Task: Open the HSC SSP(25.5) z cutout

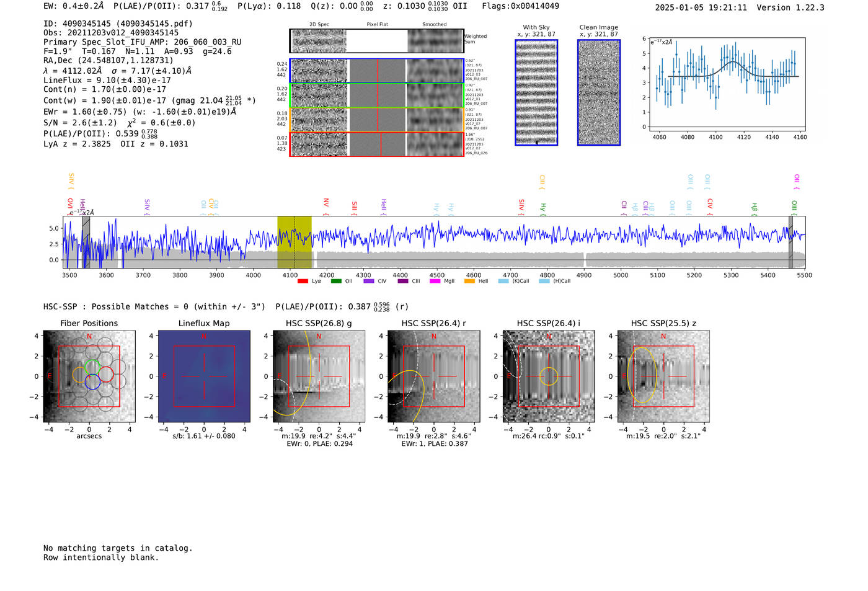Action: pyautogui.click(x=663, y=376)
